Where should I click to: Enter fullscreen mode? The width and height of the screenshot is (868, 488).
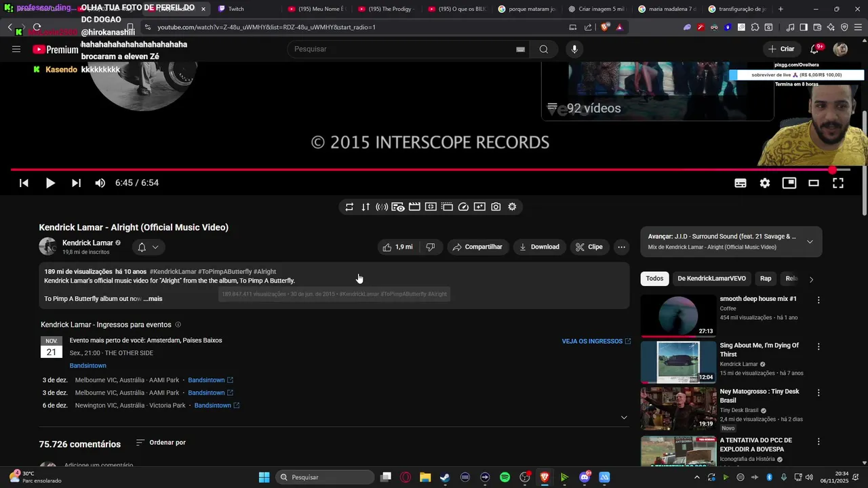click(838, 183)
